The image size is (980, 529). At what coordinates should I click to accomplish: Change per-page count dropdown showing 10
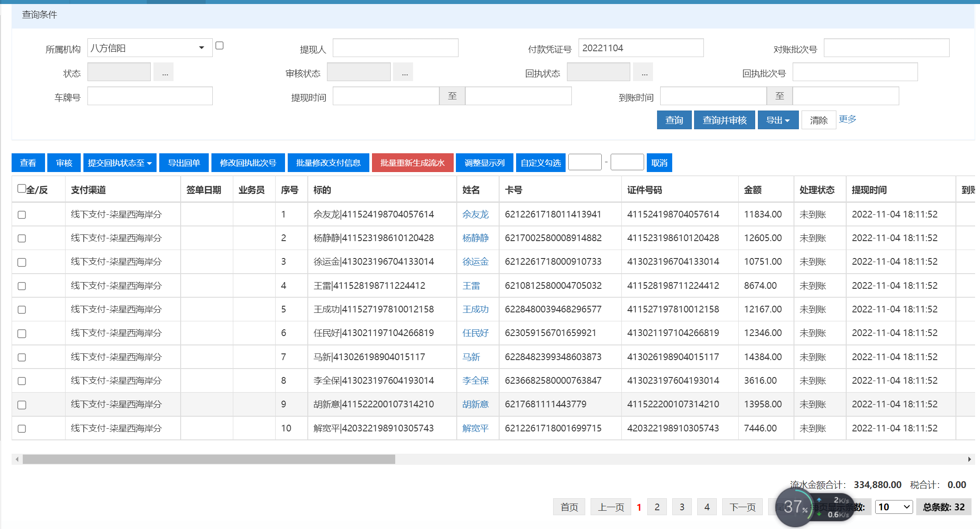point(893,507)
